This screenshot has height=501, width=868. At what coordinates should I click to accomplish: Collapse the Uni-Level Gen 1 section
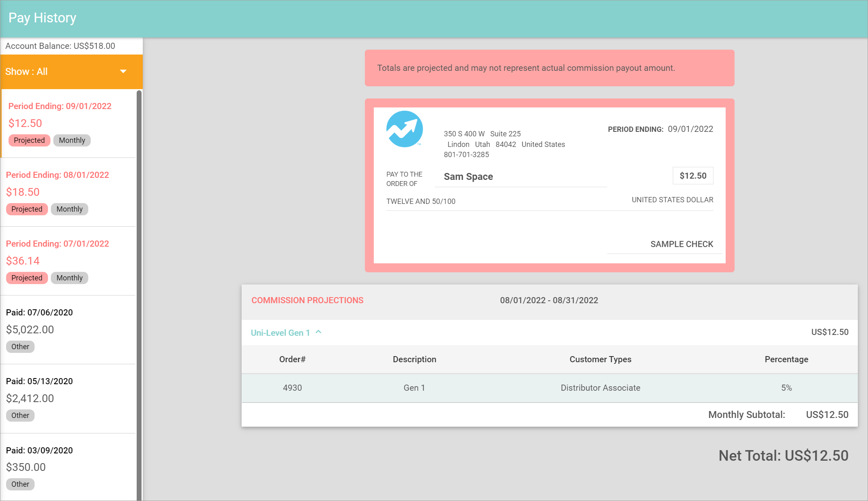(x=280, y=333)
